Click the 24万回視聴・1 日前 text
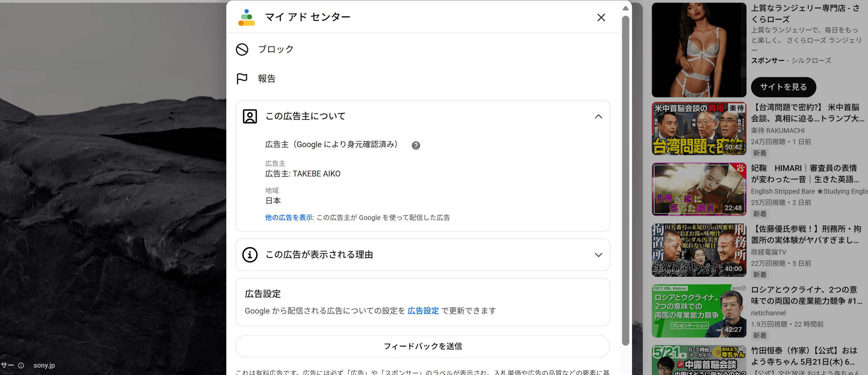This screenshot has height=375, width=868. pyautogui.click(x=781, y=142)
